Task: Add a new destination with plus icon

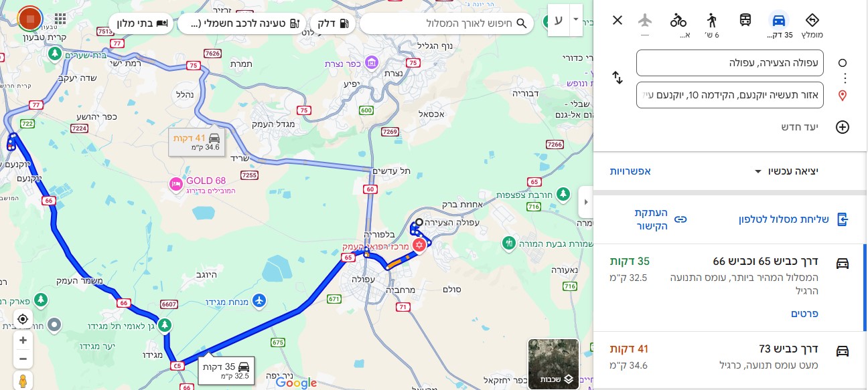Action: [842, 127]
